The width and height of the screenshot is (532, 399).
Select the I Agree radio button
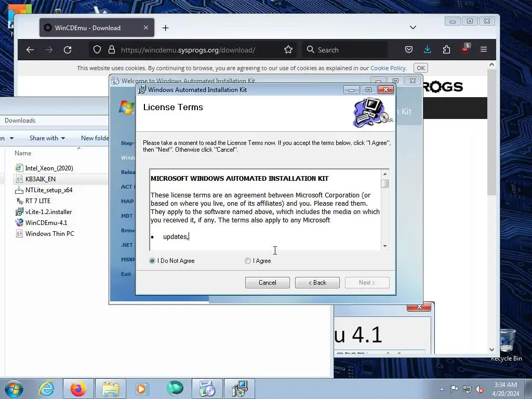click(x=248, y=261)
